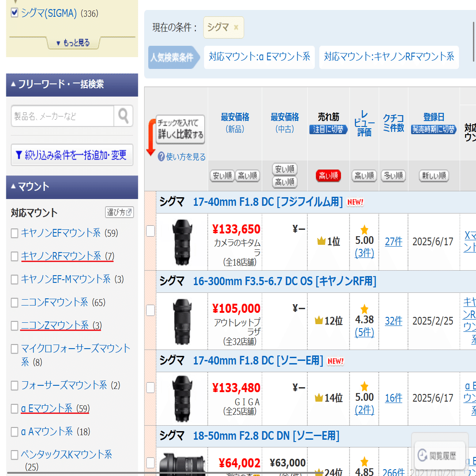Screen dimensions: 476x476
Task: Open 閲覧履歴 browsing history panel
Action: point(439,455)
